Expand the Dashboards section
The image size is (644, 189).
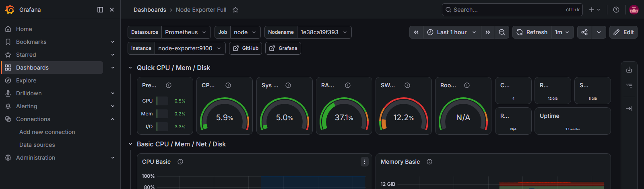click(x=113, y=68)
